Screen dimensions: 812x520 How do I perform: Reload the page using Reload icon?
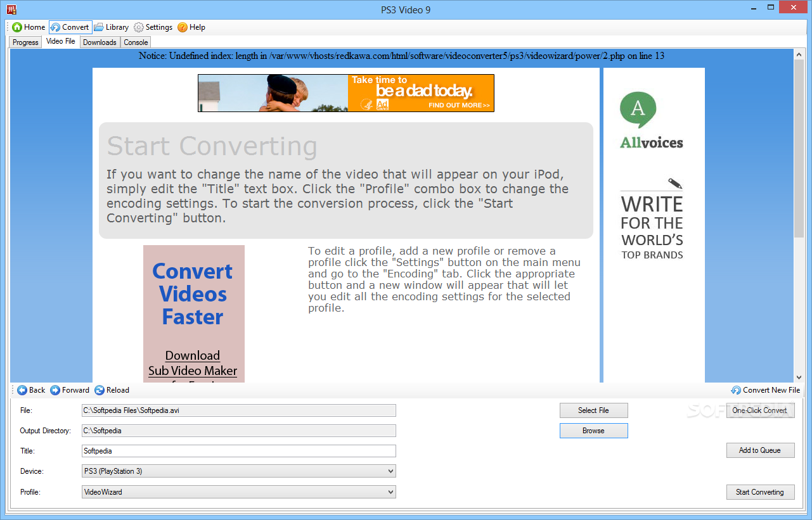pyautogui.click(x=100, y=390)
